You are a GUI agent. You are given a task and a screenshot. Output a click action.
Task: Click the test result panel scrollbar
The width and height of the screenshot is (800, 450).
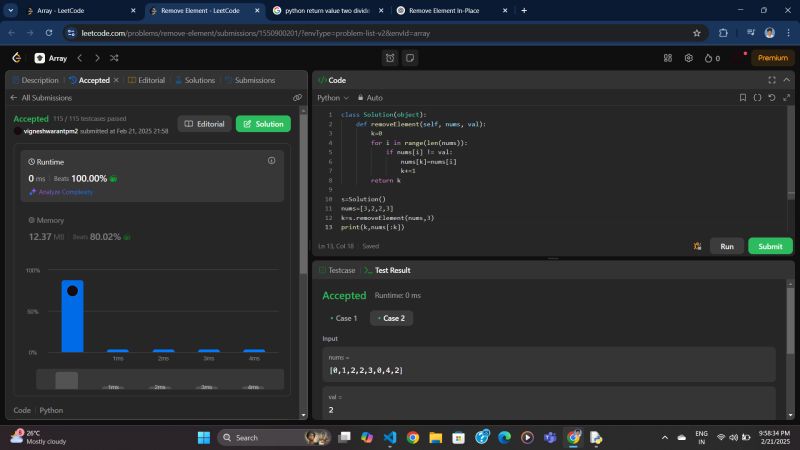click(x=790, y=320)
